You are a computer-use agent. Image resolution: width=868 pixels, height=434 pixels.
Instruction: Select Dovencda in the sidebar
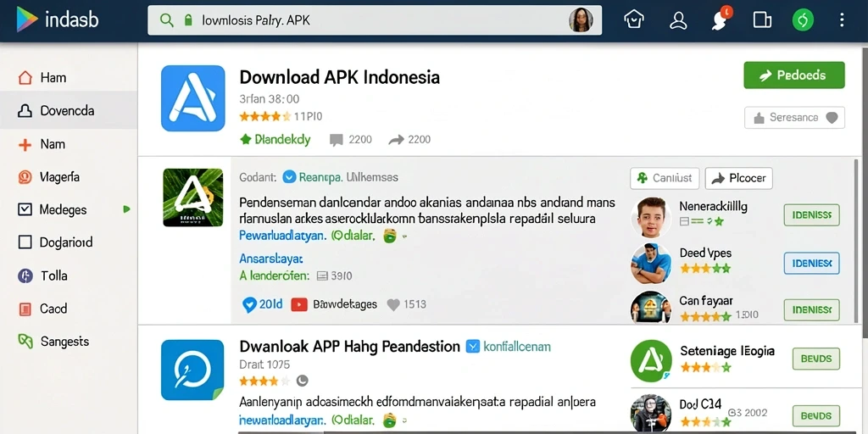[69, 111]
